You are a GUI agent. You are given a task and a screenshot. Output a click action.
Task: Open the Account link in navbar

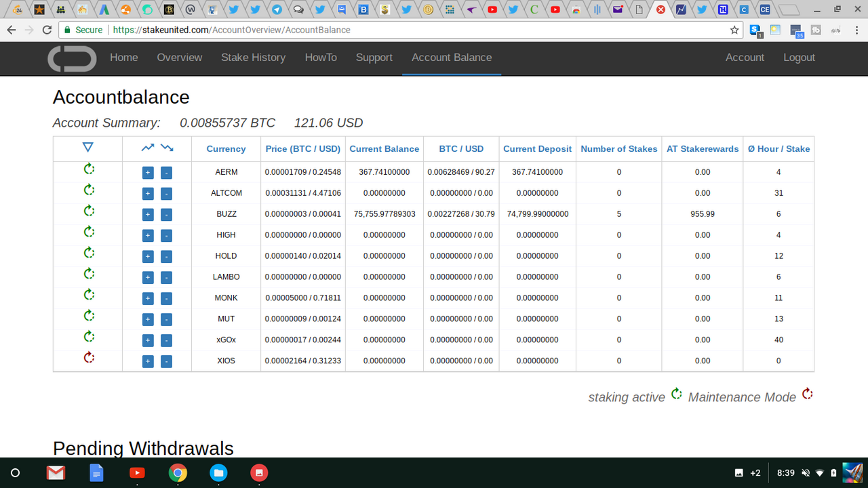coord(745,58)
